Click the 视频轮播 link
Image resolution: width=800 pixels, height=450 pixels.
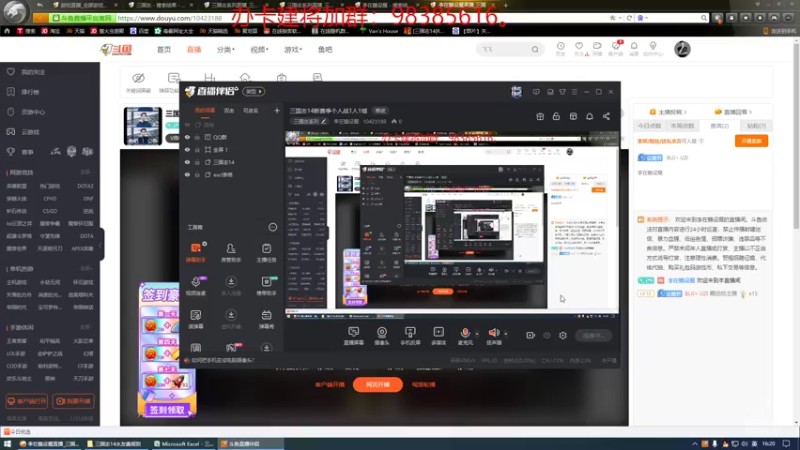[x=423, y=385]
